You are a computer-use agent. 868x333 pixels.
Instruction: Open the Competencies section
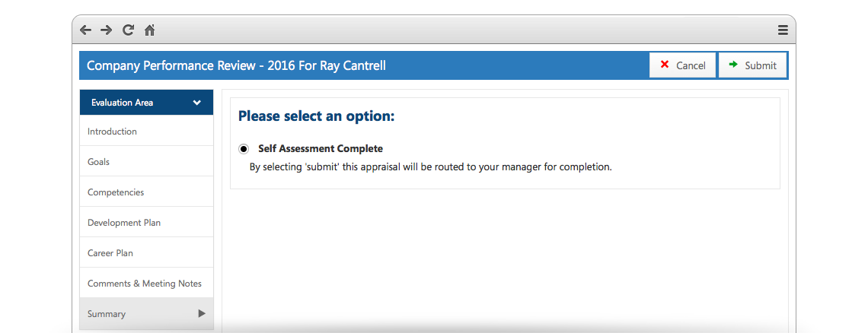(x=116, y=192)
